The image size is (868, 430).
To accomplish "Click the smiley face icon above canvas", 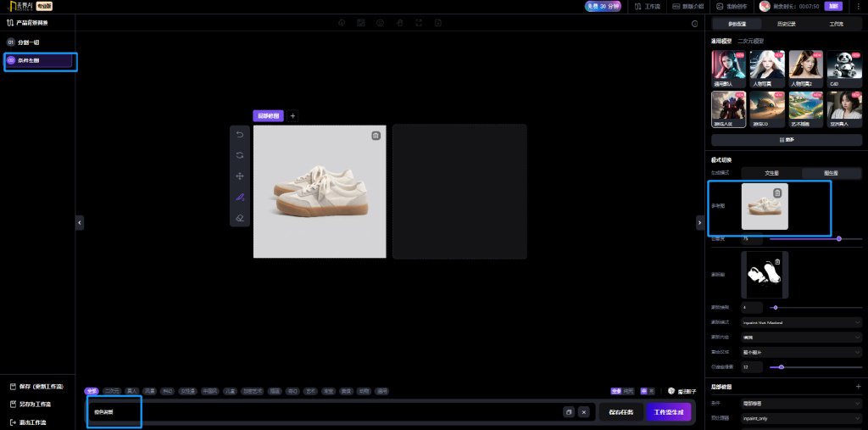I will (380, 23).
